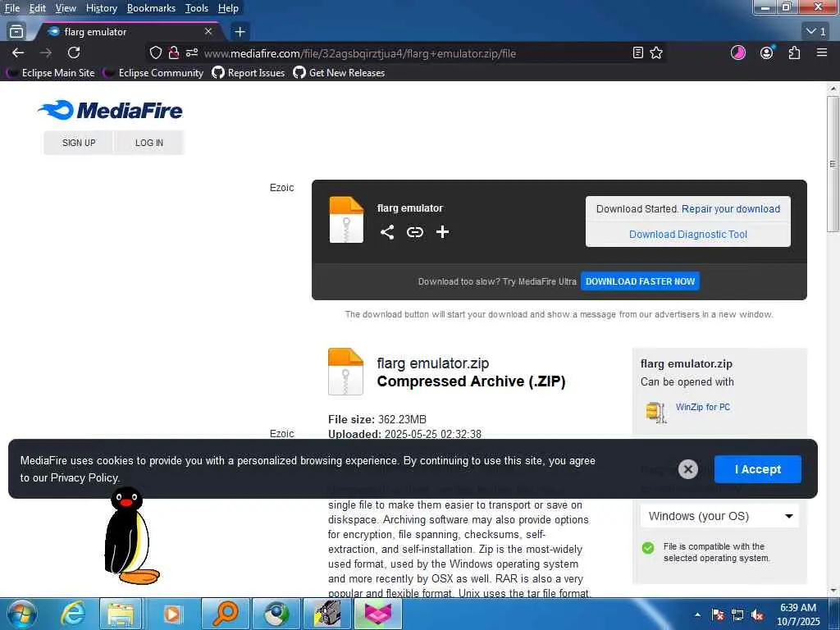Open the media player taskbar icon
The image size is (840, 630).
point(172,614)
